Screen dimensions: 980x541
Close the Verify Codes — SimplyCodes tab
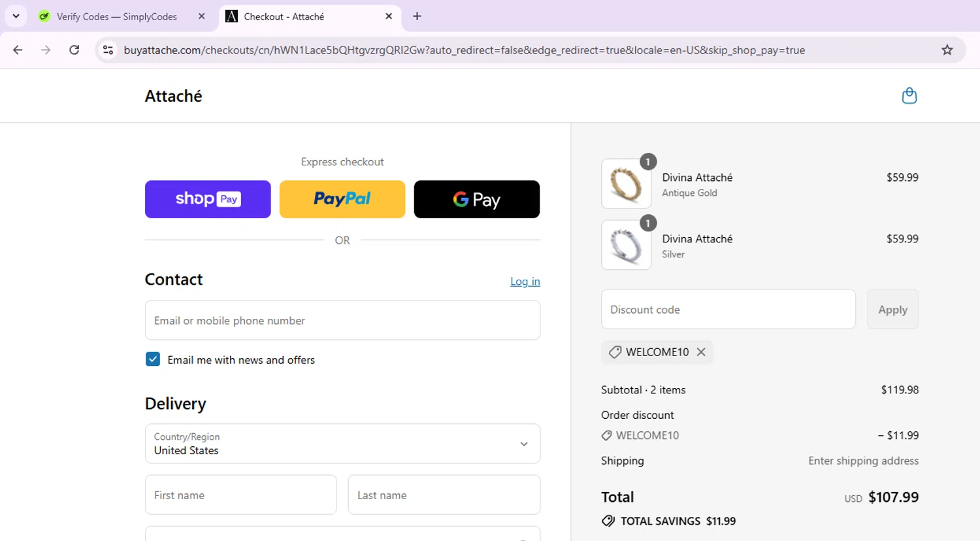(201, 16)
